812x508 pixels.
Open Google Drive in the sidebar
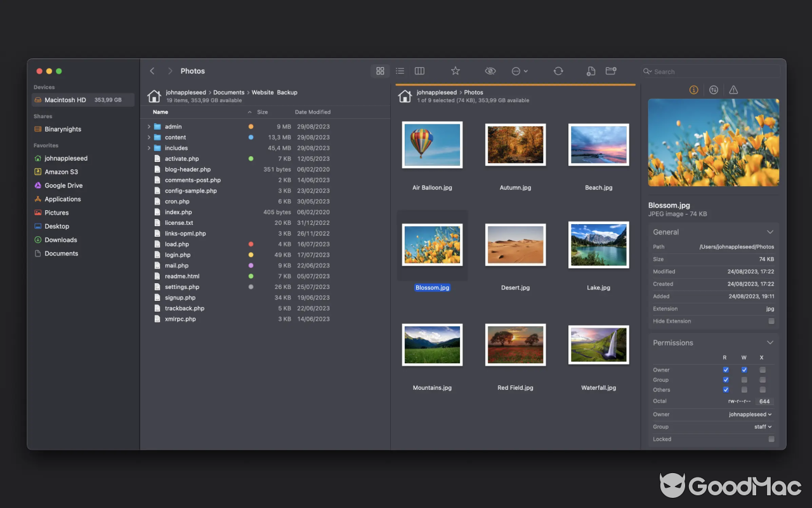pyautogui.click(x=63, y=185)
